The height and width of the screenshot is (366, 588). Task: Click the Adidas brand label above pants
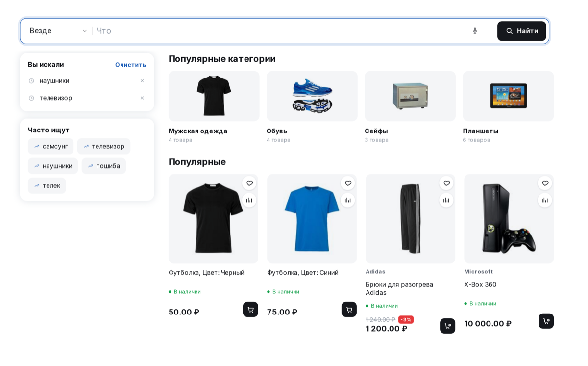coord(375,272)
